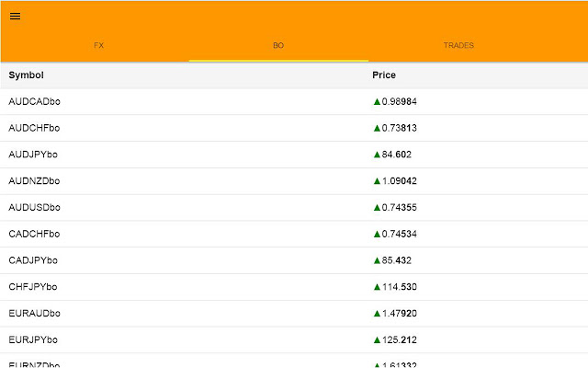This screenshot has height=368, width=588.
Task: Click the Symbol column header
Action: coord(27,75)
